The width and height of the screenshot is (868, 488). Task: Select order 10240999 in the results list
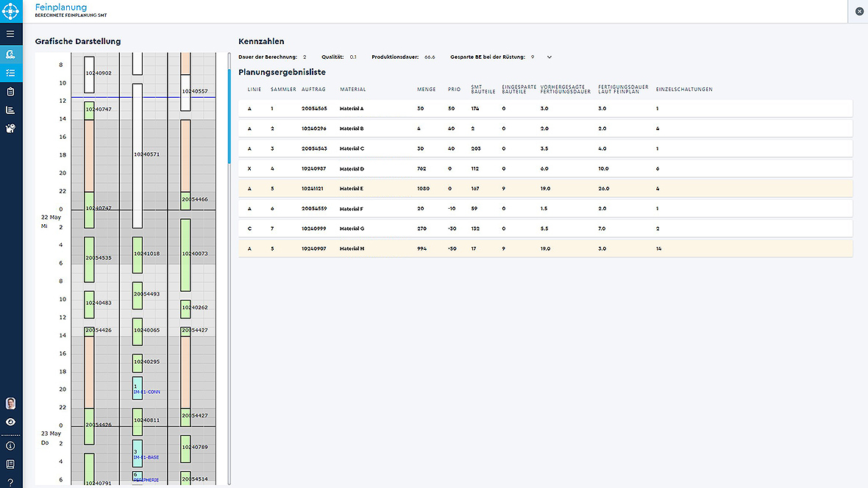[545, 229]
